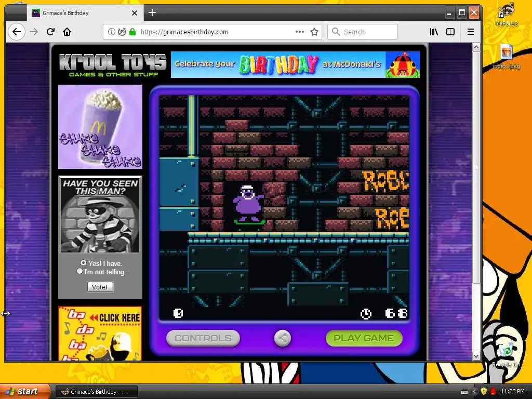Open the Birthday at McDonald's banner

(x=295, y=64)
